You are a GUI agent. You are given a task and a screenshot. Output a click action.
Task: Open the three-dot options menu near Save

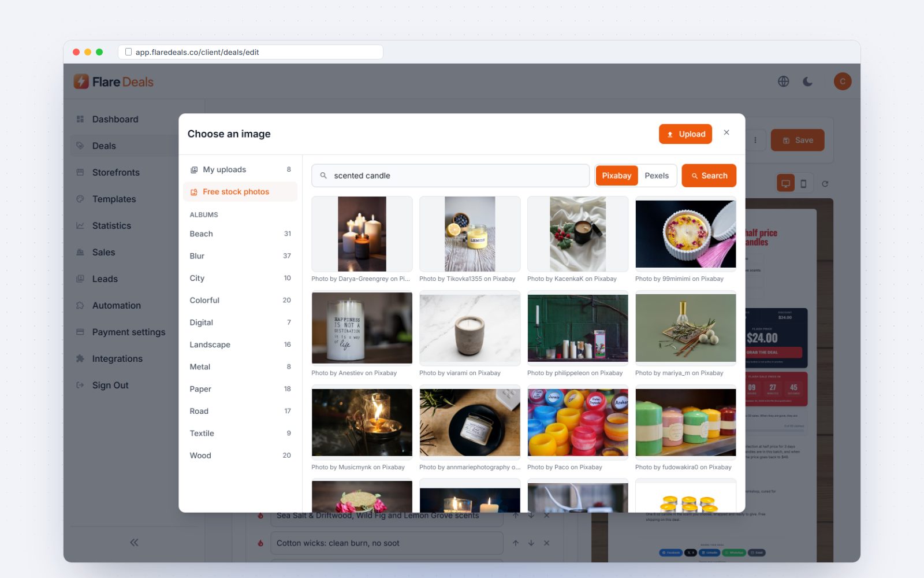click(755, 140)
